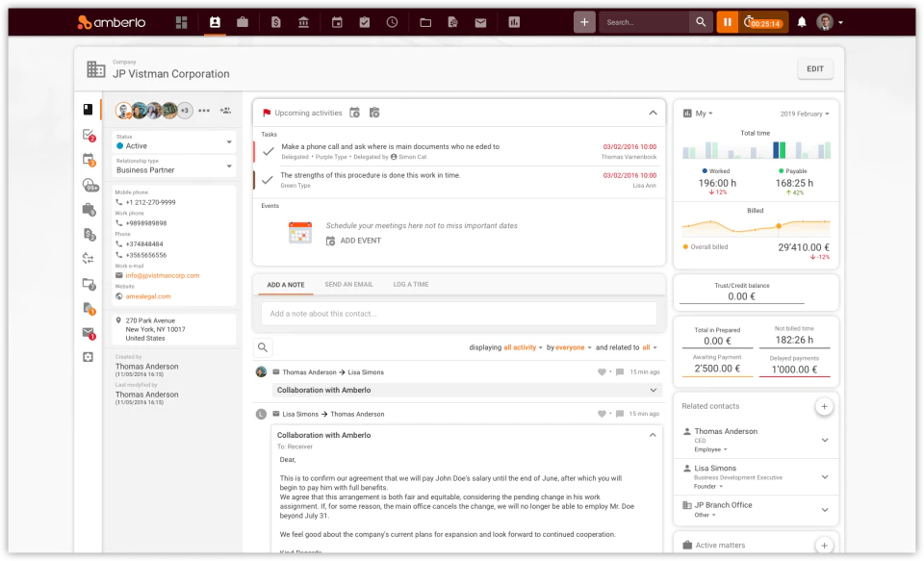The height and width of the screenshot is (561, 924).
Task: Open the 'everyone' filter dropdown
Action: pos(574,347)
